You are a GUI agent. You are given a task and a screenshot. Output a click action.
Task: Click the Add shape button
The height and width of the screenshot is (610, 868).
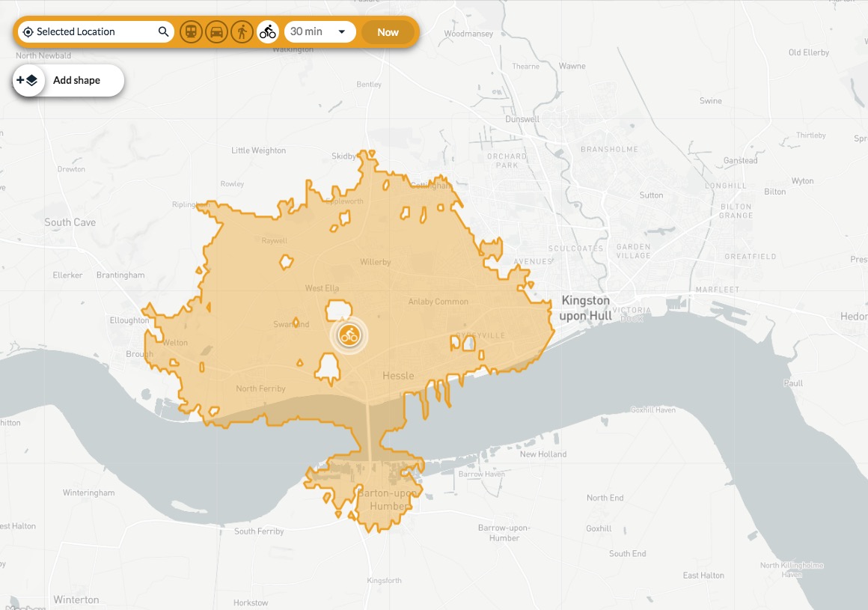77,80
